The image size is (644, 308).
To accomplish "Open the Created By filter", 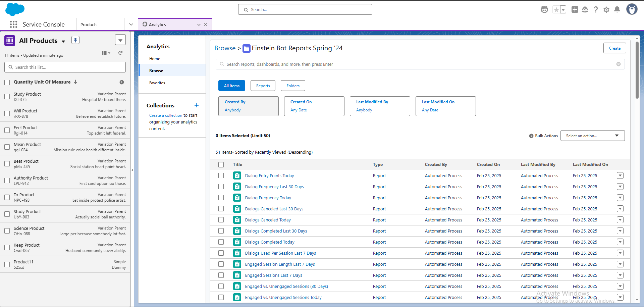I will [x=249, y=106].
